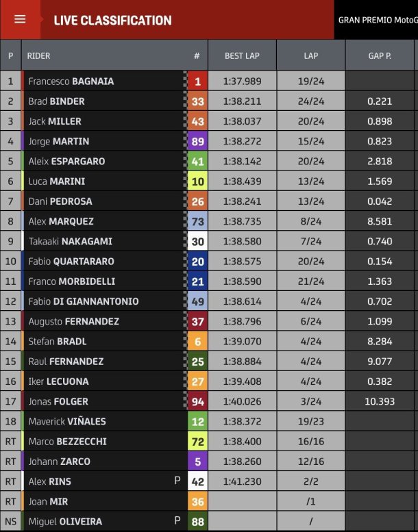Screen dimensions: 418x532
Task: Select the green number 41 Espargaro badge
Action: point(197,162)
